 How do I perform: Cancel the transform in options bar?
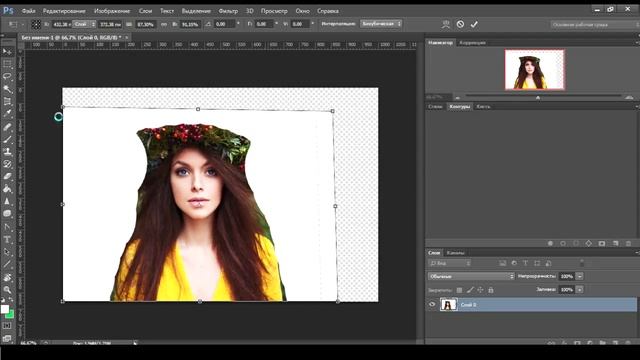click(x=460, y=24)
